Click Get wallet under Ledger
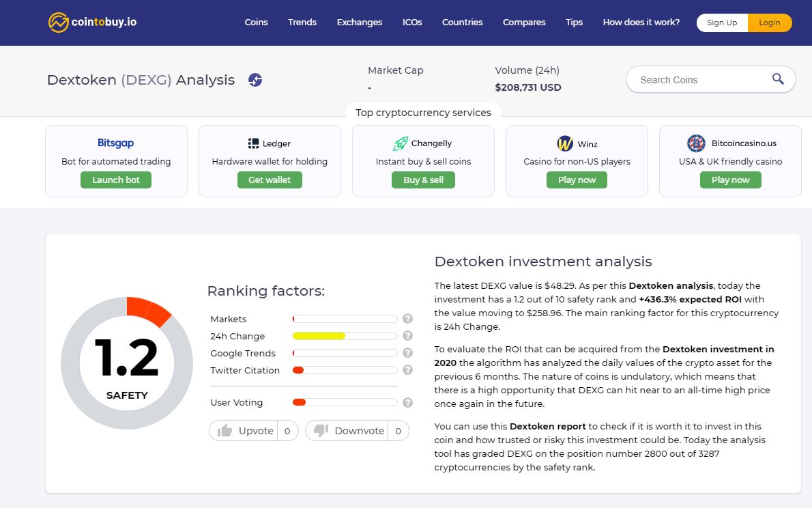 click(x=270, y=180)
